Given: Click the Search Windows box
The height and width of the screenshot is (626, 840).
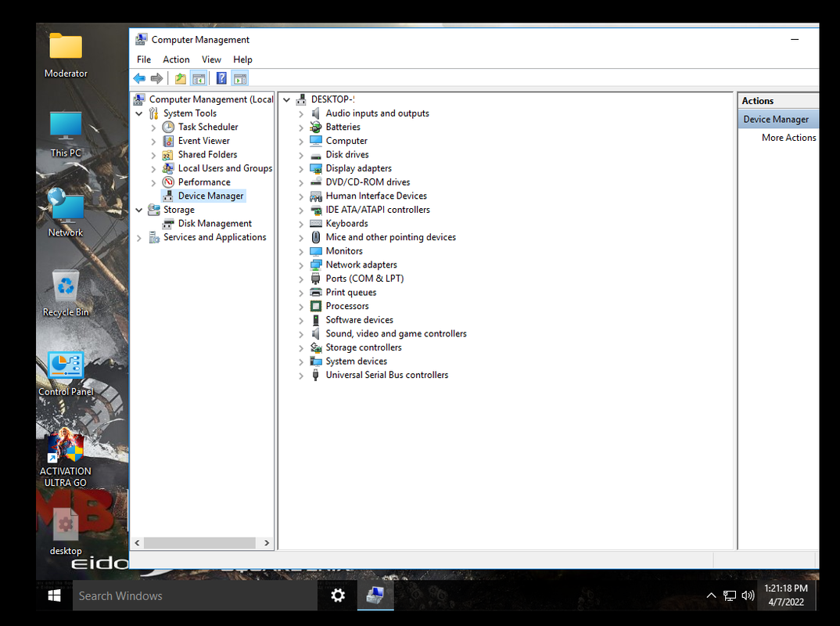Looking at the screenshot, I should 195,595.
